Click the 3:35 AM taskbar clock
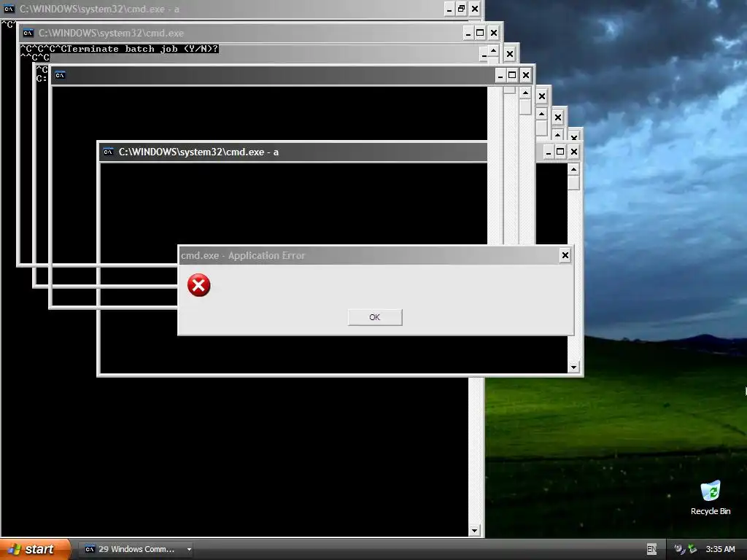The width and height of the screenshot is (747, 560). point(720,549)
